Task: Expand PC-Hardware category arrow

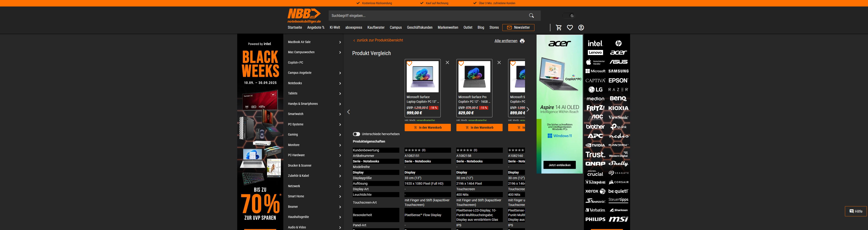Action: pyautogui.click(x=340, y=155)
